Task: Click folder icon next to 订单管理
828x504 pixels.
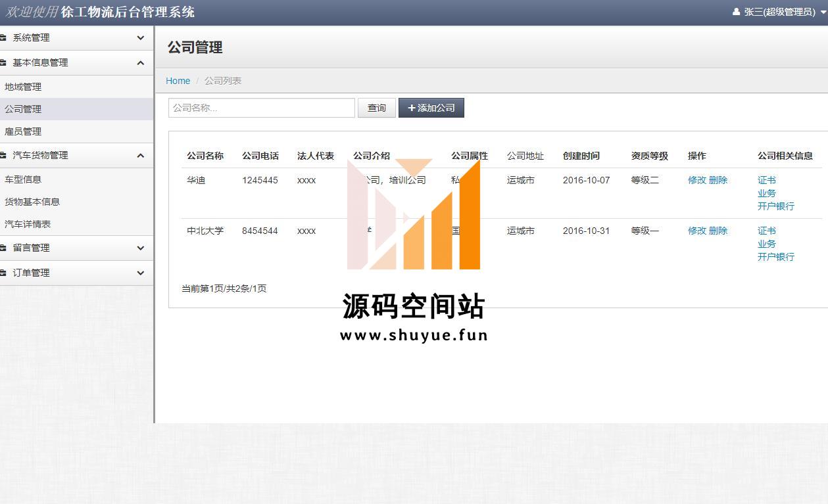Action: click(x=3, y=273)
